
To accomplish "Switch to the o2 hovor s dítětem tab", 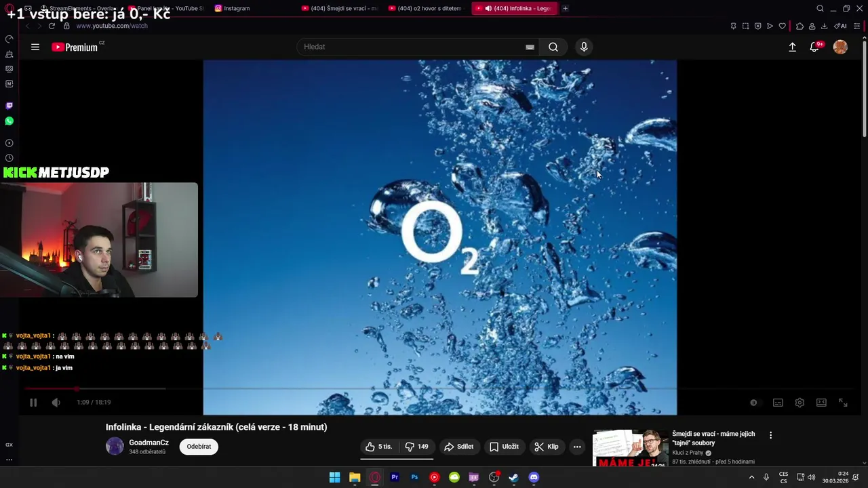I will tap(427, 8).
